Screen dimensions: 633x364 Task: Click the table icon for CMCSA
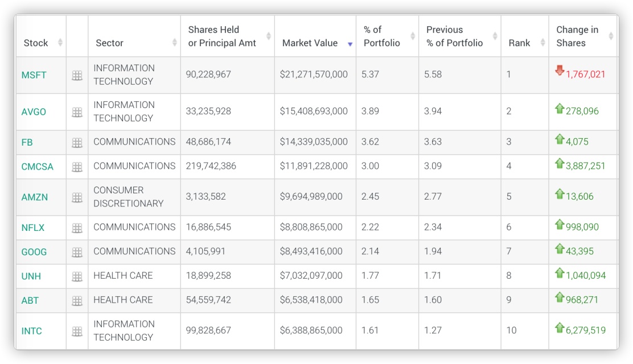77,167
